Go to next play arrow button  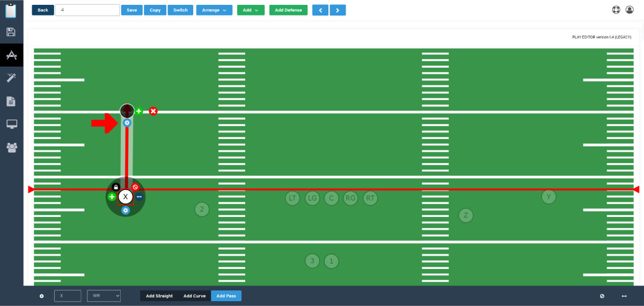coord(338,10)
